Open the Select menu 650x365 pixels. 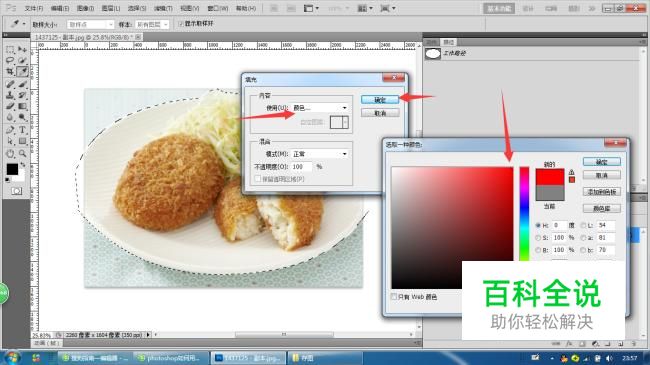point(137,8)
